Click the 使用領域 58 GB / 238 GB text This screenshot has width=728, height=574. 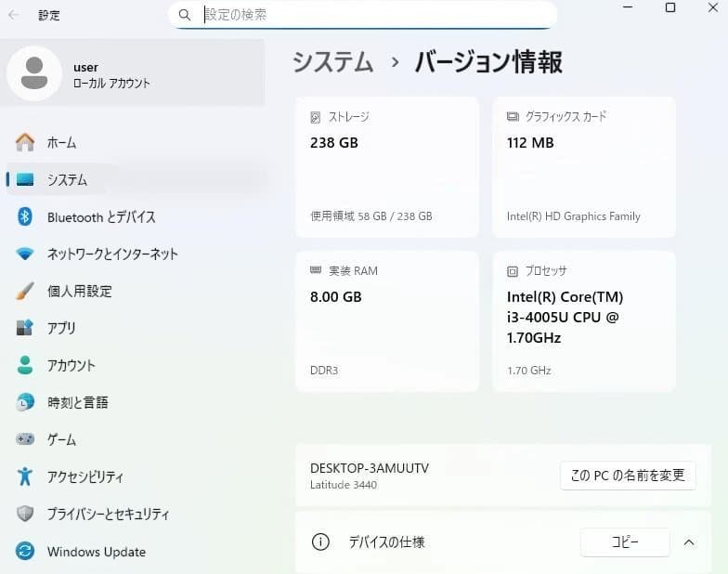(x=371, y=215)
